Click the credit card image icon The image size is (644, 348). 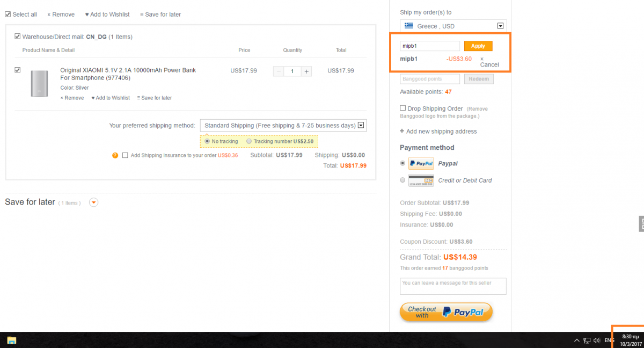(x=421, y=180)
